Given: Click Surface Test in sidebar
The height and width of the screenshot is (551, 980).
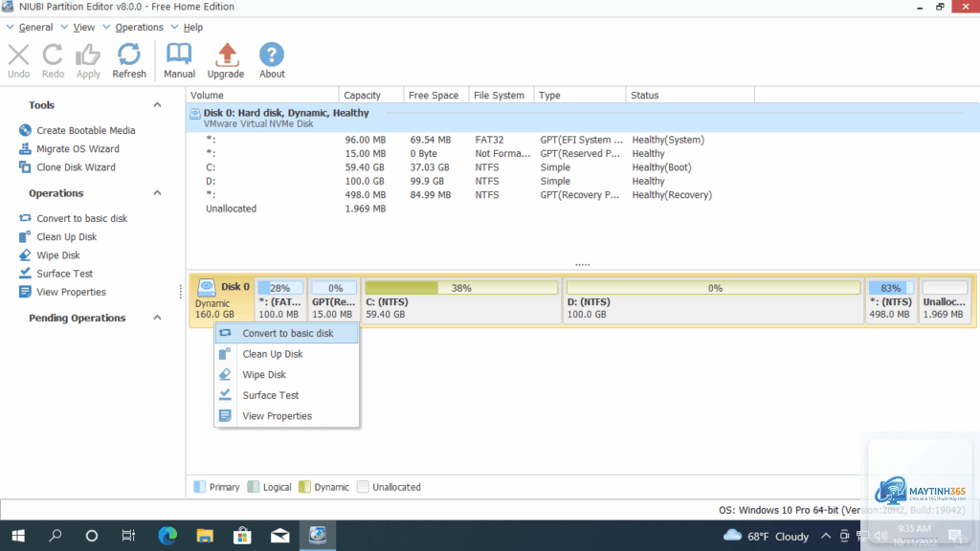Looking at the screenshot, I should pyautogui.click(x=64, y=274).
